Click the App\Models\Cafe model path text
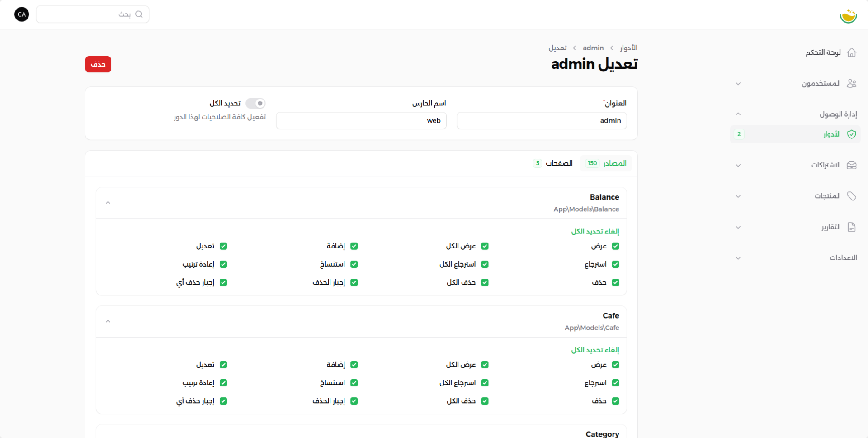Image resolution: width=868 pixels, height=438 pixels. [592, 328]
